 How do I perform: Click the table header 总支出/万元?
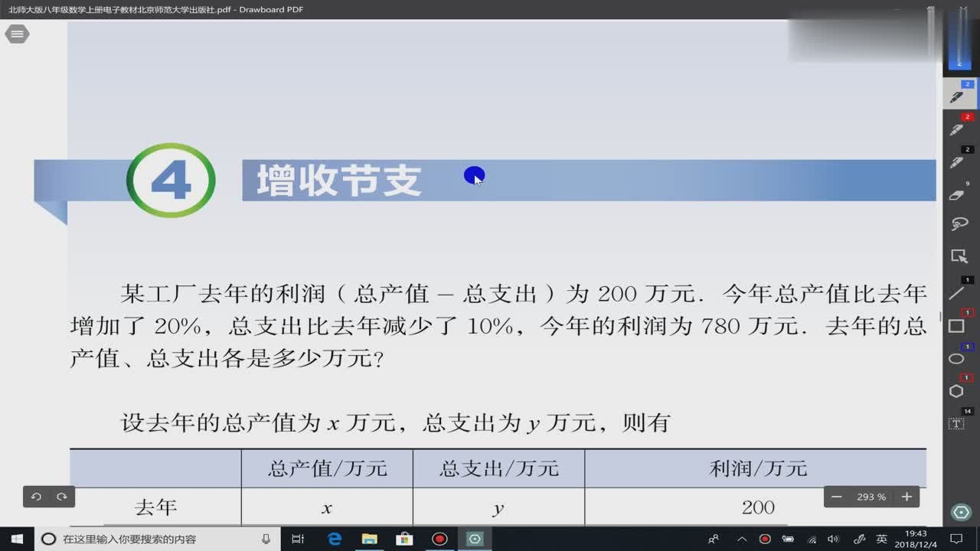pyautogui.click(x=498, y=468)
